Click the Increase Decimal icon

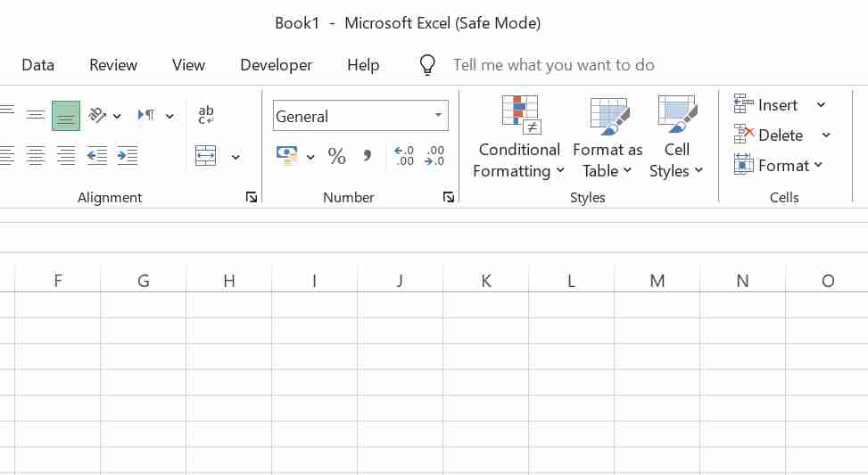coord(404,155)
